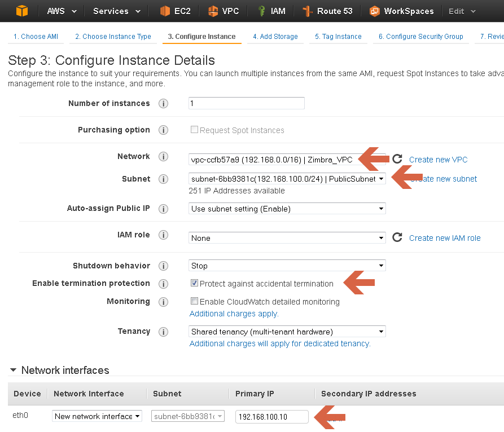The width and height of the screenshot is (504, 432).
Task: Show info icon next to IAM role
Action: coord(163,235)
